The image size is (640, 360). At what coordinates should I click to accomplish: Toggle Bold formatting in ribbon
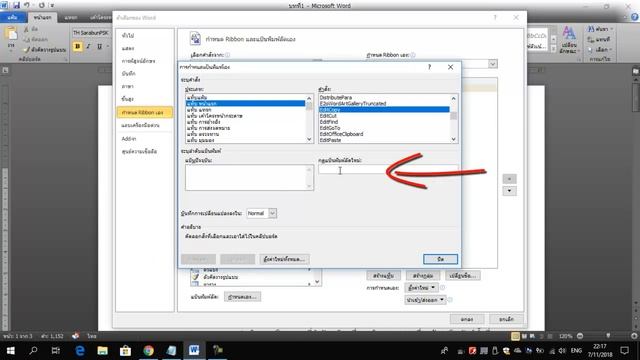pyautogui.click(x=78, y=47)
